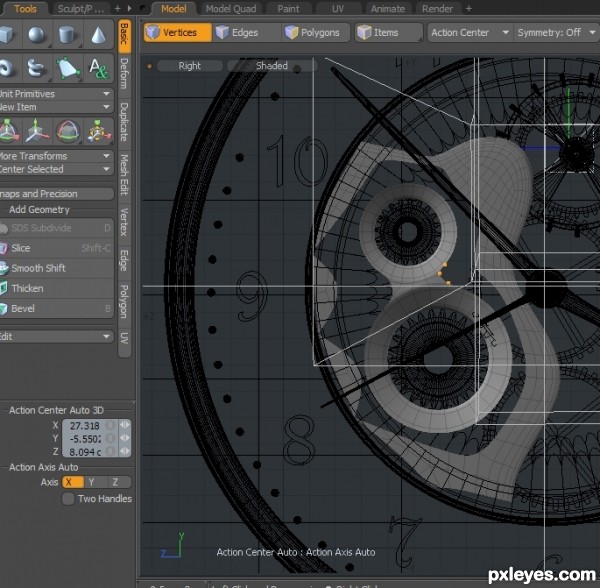Add a new tool panel tab
600x588 pixels.
[x=117, y=8]
